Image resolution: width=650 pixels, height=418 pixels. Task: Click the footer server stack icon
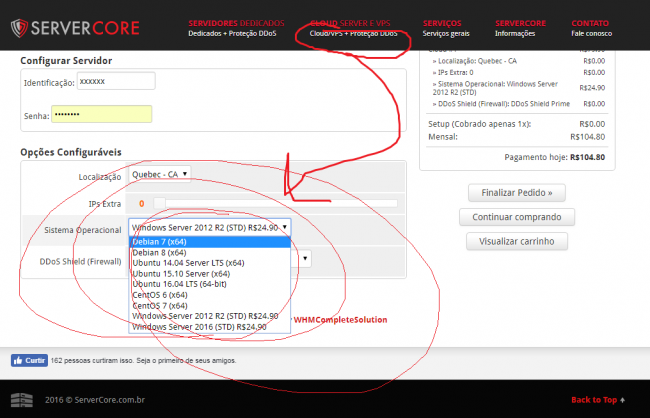22,400
